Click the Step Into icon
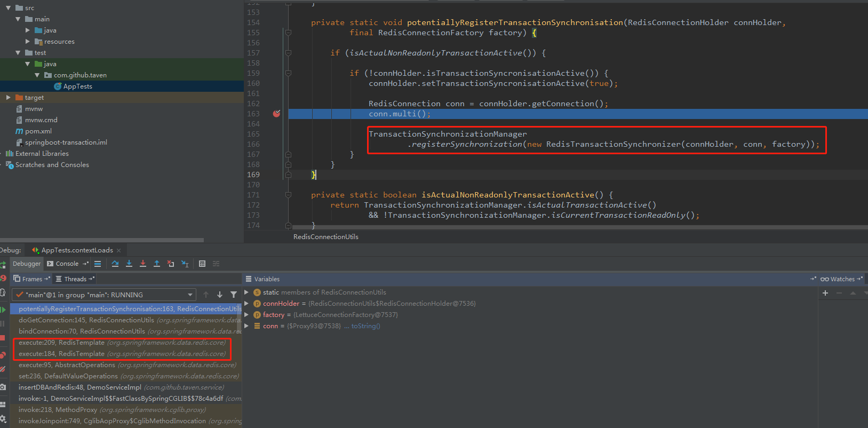This screenshot has height=428, width=868. 129,264
